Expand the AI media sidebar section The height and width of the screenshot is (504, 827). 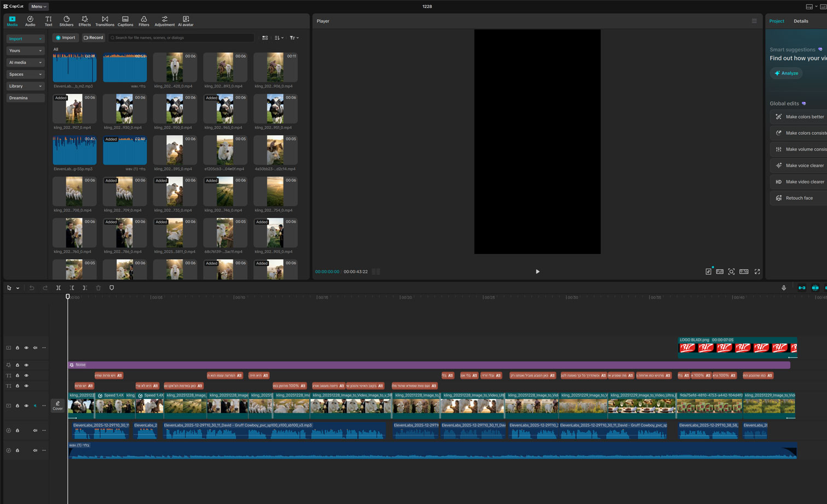(25, 62)
